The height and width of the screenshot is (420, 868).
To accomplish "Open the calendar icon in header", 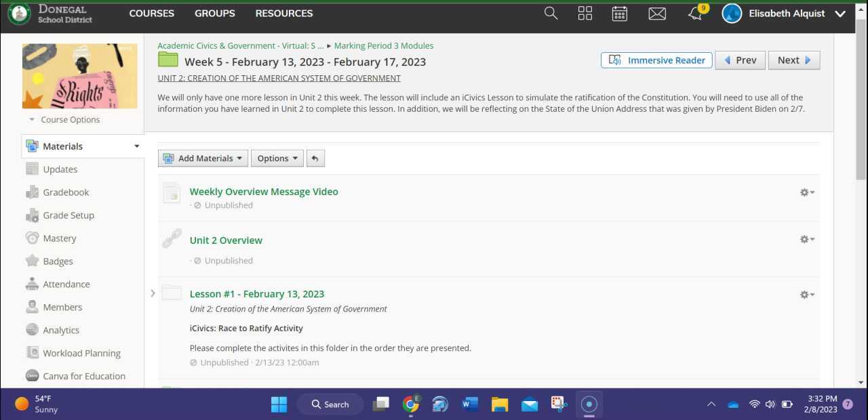I will pyautogui.click(x=619, y=14).
